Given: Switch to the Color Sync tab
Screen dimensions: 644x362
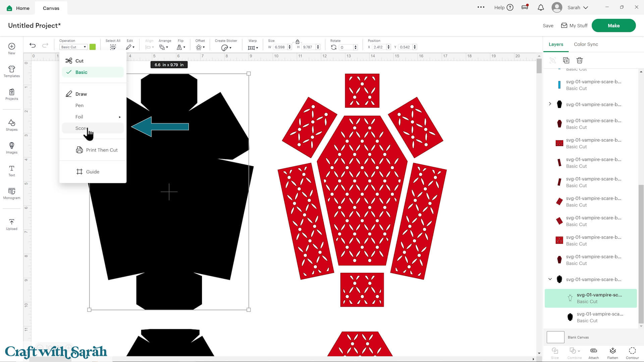Looking at the screenshot, I should pyautogui.click(x=586, y=44).
